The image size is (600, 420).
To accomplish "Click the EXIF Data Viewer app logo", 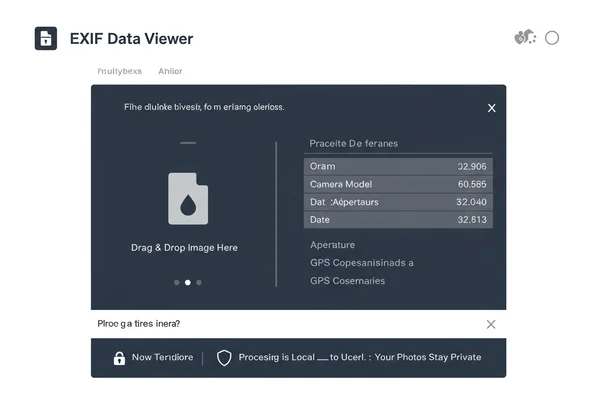I will [x=46, y=39].
